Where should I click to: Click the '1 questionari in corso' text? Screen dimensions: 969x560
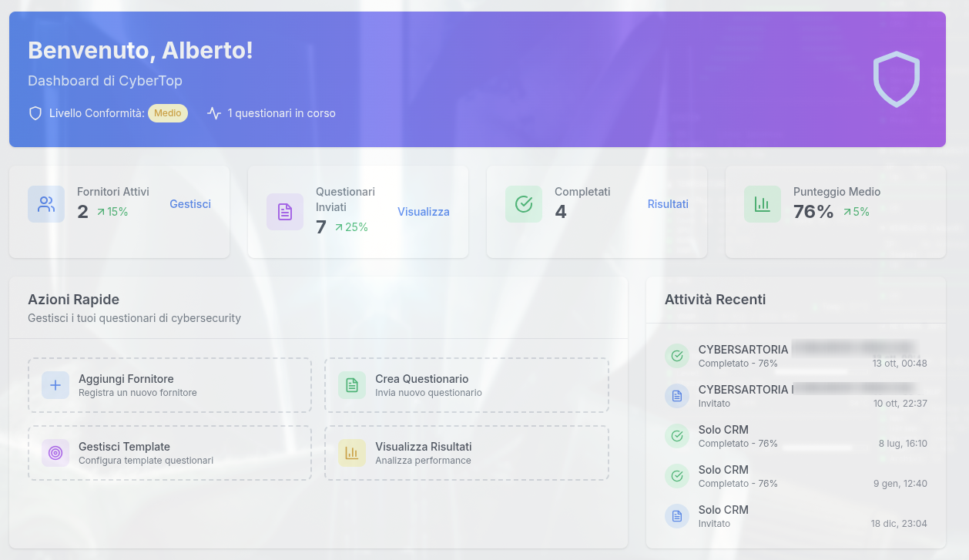pyautogui.click(x=281, y=113)
